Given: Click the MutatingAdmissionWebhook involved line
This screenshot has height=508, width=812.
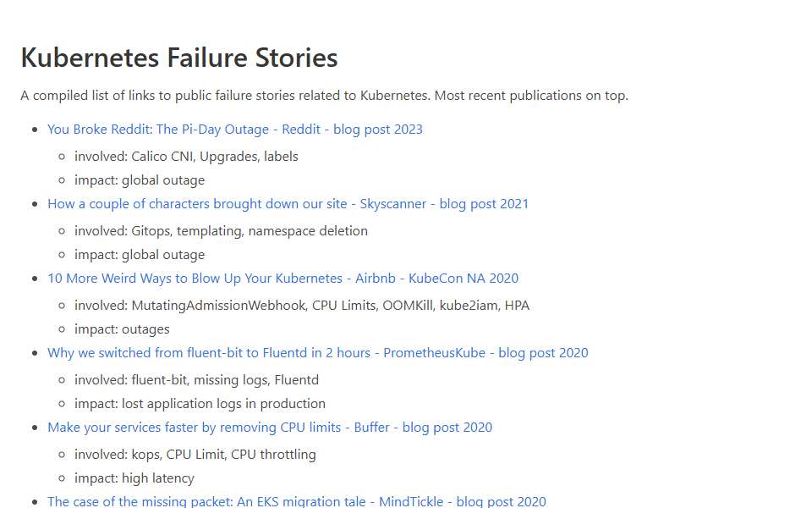Looking at the screenshot, I should coord(302,306).
